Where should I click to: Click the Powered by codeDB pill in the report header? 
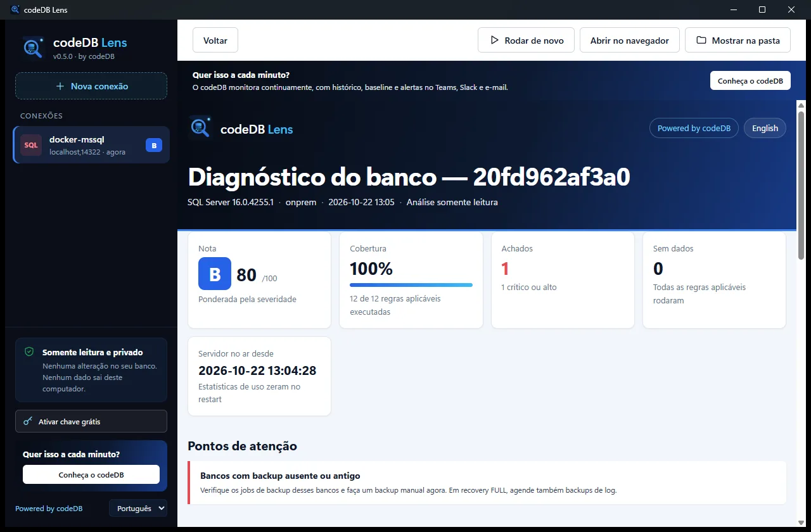click(x=694, y=128)
